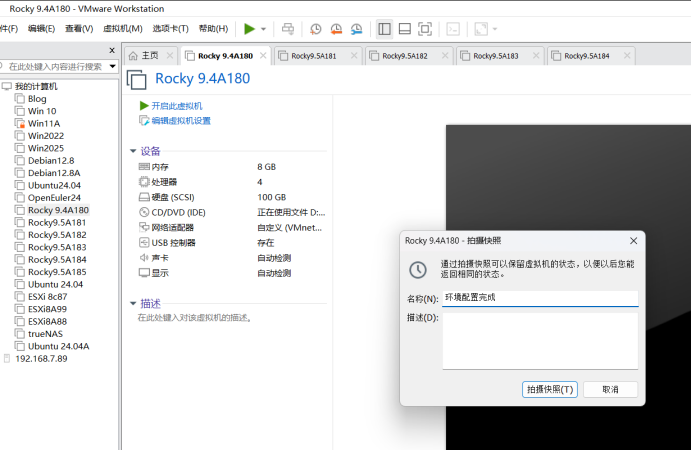Open the library search filter dropdown
Screen dimensions: 692x450
coord(112,66)
